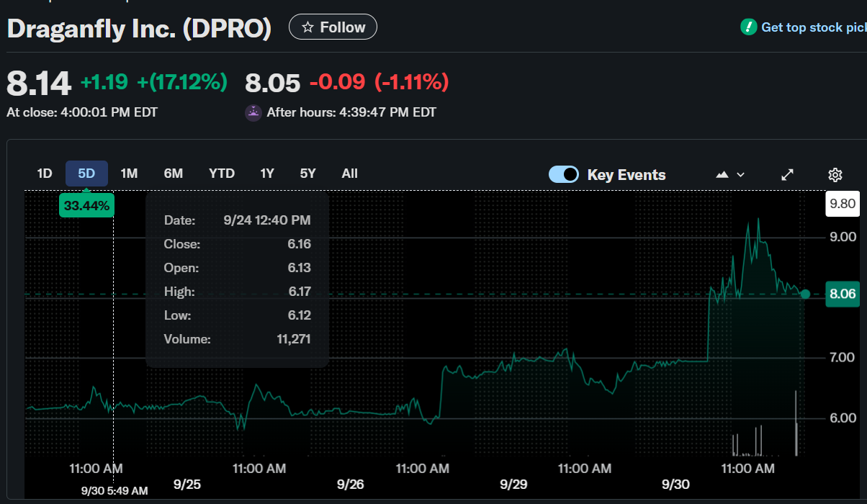This screenshot has width=867, height=504.
Task: Click the 33.44% gain badge
Action: [86, 206]
